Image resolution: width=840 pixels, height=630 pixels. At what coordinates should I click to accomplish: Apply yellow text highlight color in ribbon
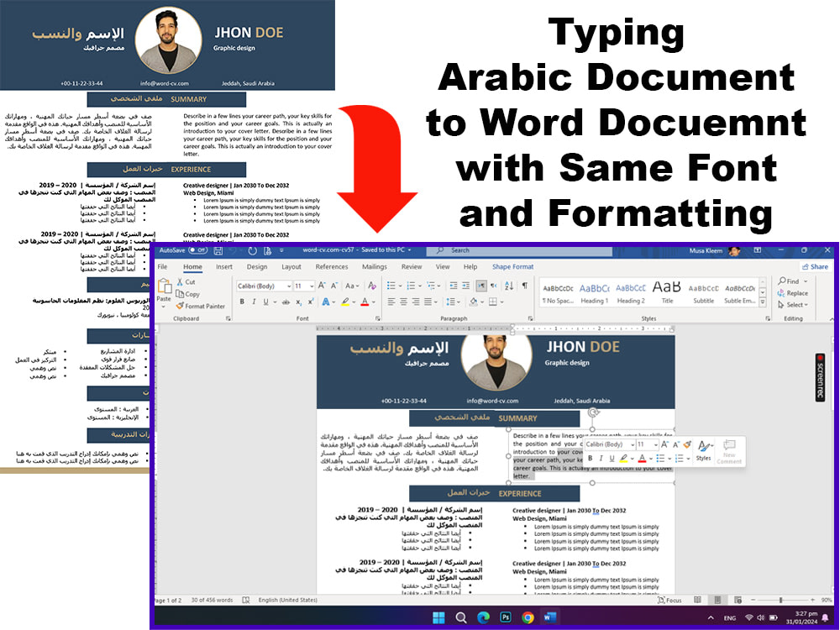345,302
